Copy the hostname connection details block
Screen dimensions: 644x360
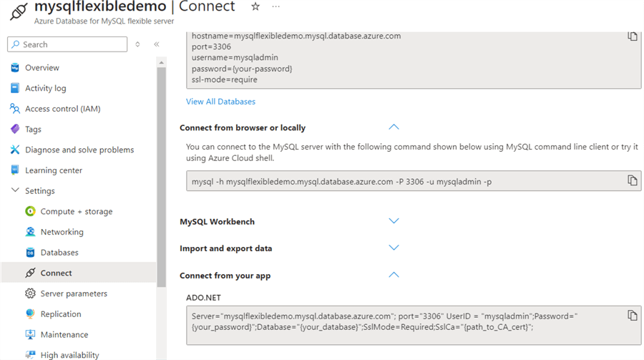pos(632,37)
